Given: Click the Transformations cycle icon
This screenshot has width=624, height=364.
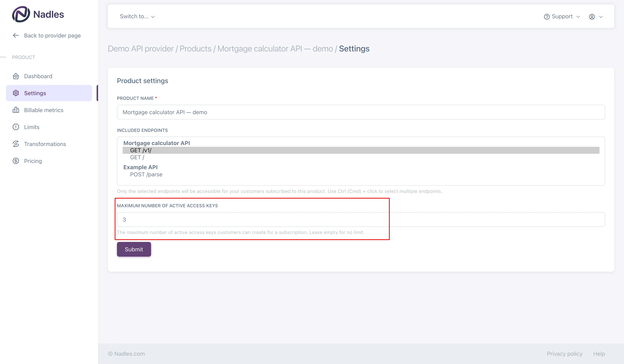Looking at the screenshot, I should [x=16, y=144].
